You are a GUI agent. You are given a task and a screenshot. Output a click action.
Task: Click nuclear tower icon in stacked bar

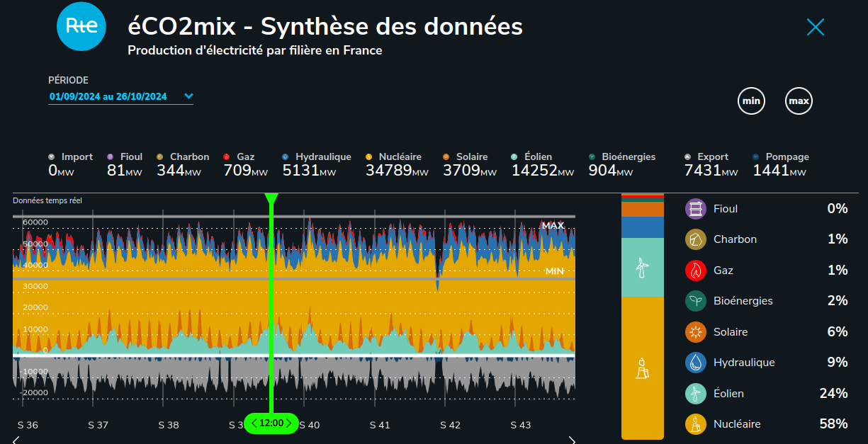tap(642, 368)
